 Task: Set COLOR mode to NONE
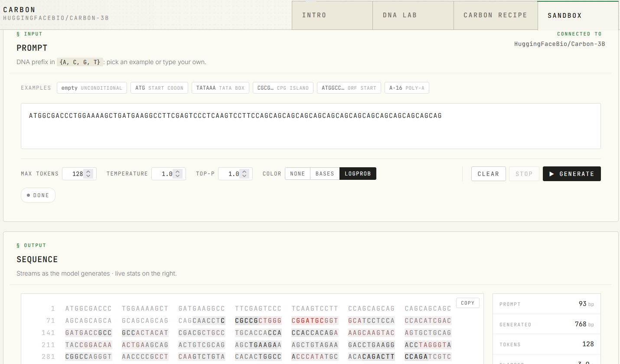pos(297,174)
